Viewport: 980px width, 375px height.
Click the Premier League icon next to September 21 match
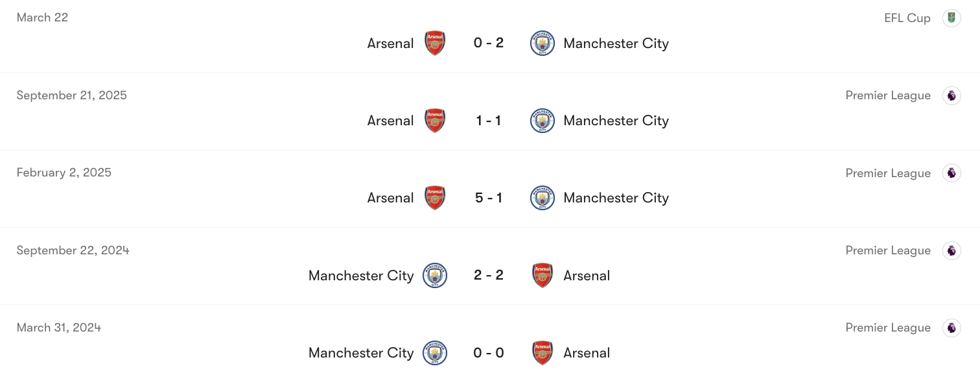951,95
